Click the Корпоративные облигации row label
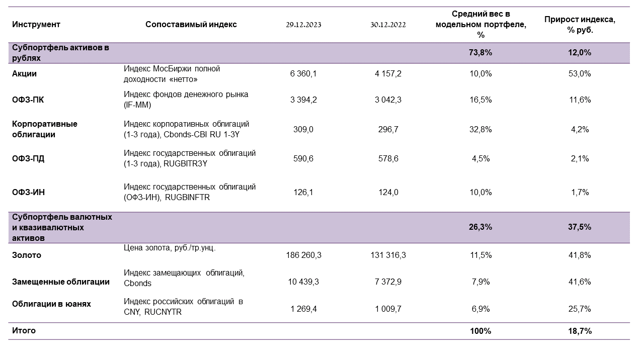The width and height of the screenshot is (644, 362). coord(45,129)
